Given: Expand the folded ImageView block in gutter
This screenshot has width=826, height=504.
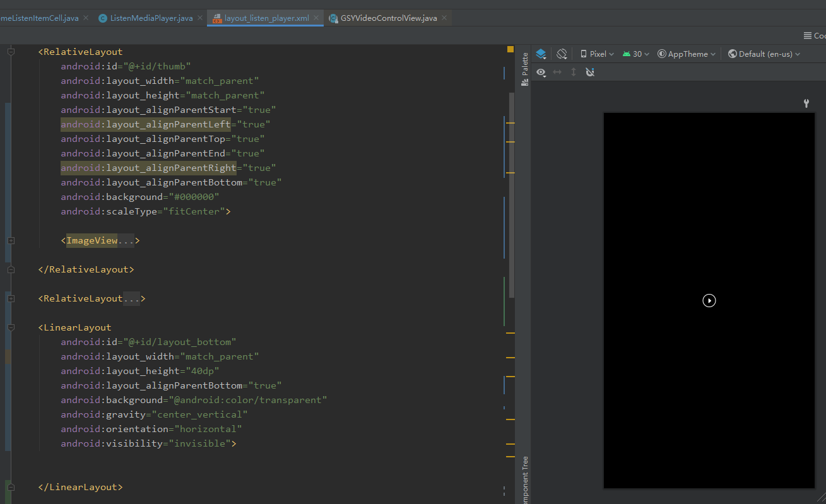Looking at the screenshot, I should [x=11, y=240].
